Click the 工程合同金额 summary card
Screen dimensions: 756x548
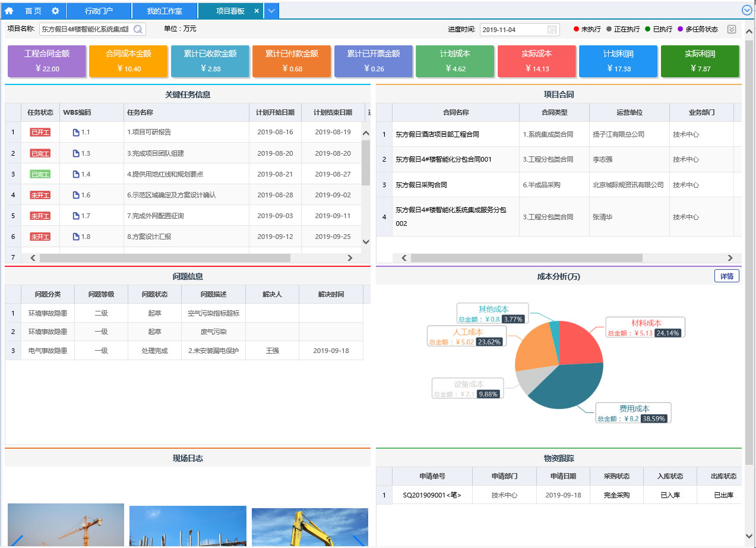(47, 61)
